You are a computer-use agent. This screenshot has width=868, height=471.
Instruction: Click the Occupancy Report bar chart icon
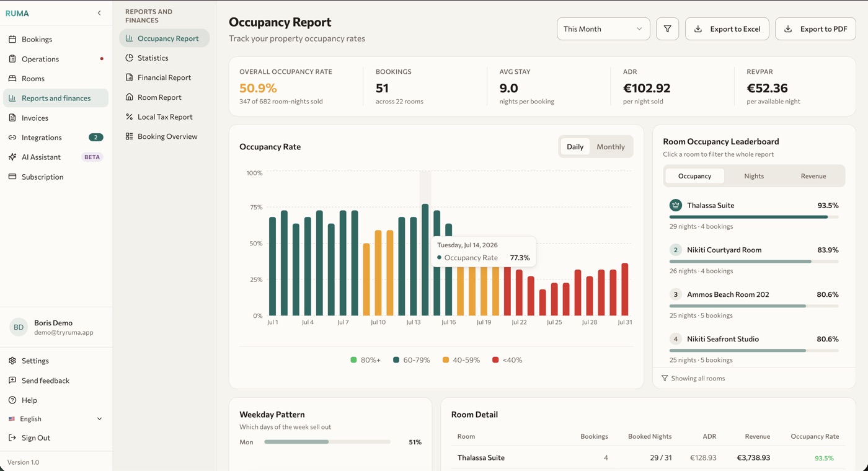tap(129, 38)
